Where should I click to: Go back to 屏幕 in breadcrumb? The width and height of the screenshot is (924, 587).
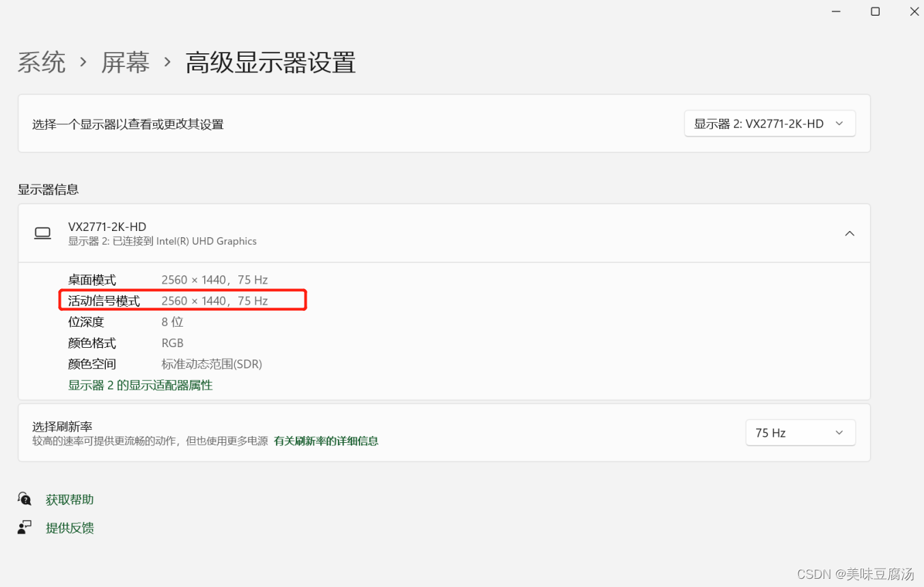click(126, 62)
